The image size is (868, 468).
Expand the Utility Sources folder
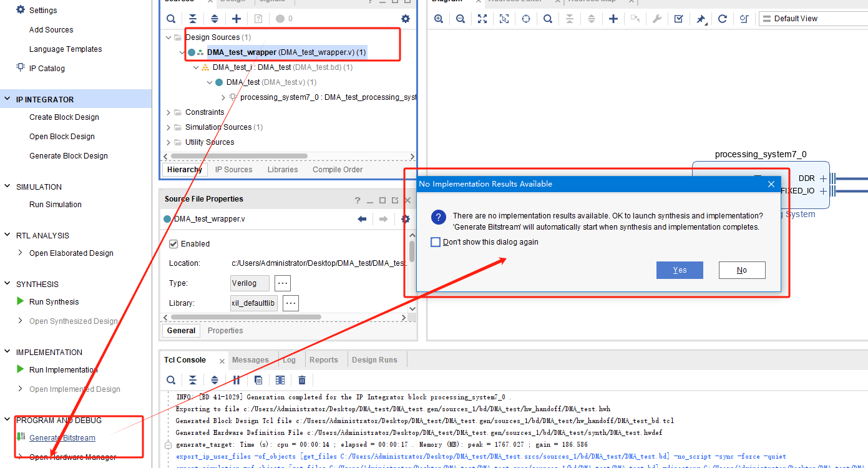click(168, 142)
